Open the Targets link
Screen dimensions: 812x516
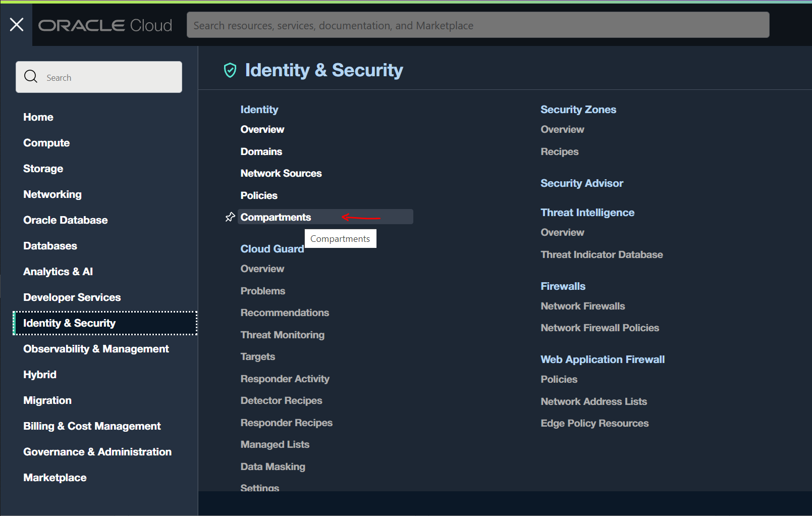tap(258, 356)
